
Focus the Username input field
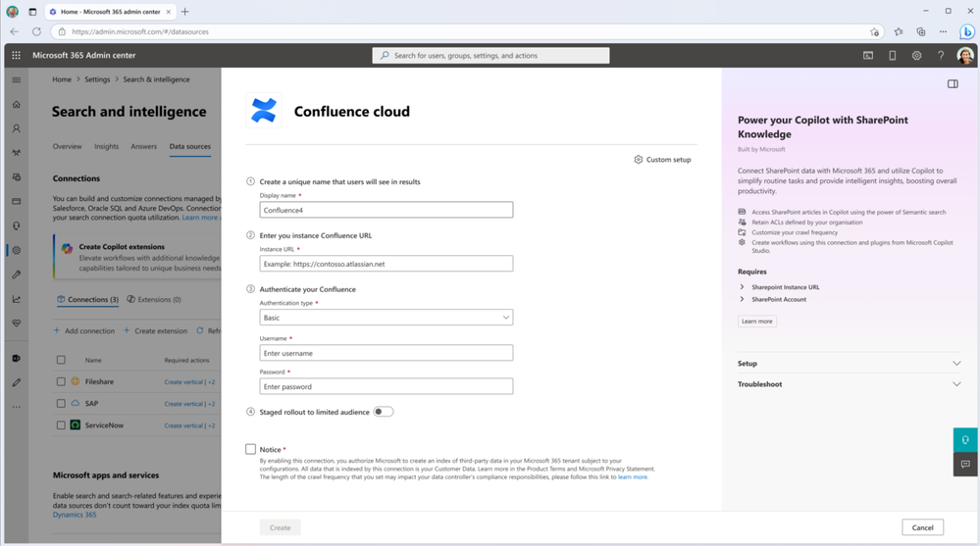pos(387,353)
